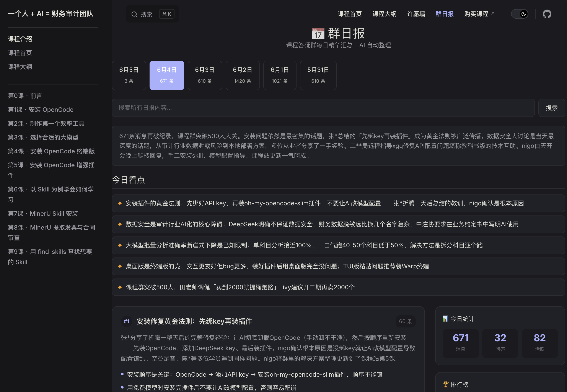This screenshot has height=392, width=567.
Task: Open the GitHub repository icon
Action: point(547,14)
